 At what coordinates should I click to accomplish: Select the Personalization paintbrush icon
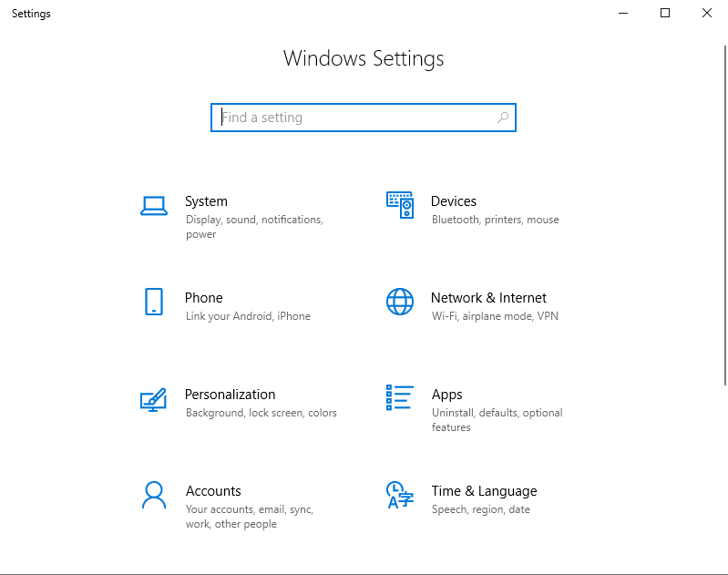coord(153,400)
